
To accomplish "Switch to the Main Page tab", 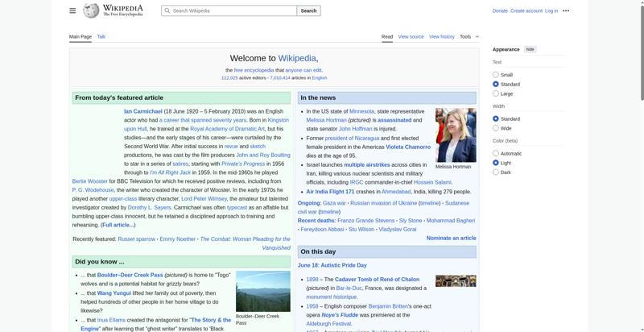I will pos(80,36).
